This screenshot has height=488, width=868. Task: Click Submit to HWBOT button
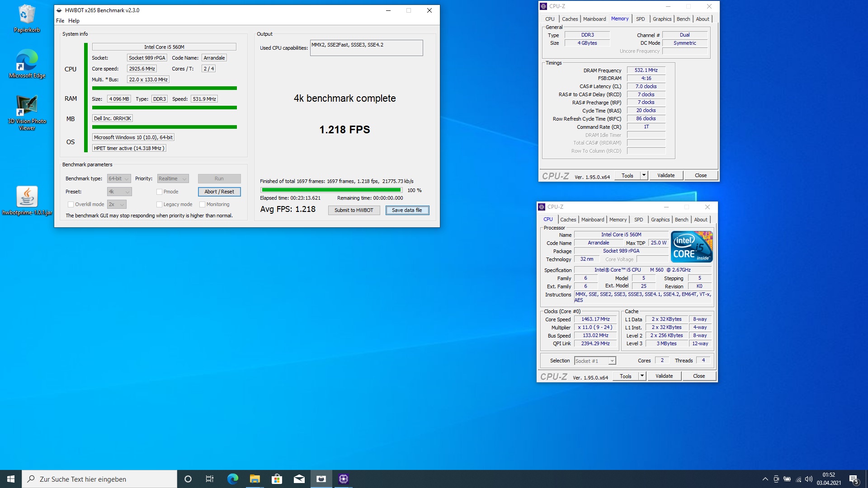[354, 210]
